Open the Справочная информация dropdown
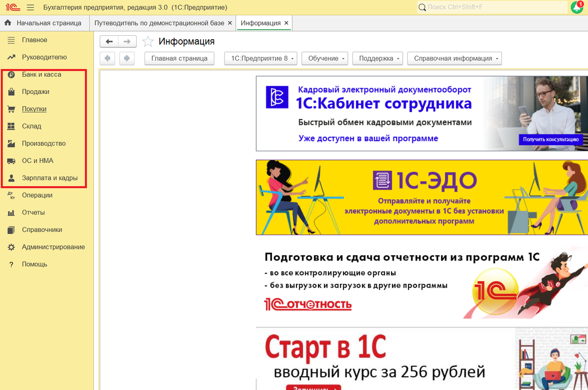This screenshot has width=588, height=390. coord(455,58)
